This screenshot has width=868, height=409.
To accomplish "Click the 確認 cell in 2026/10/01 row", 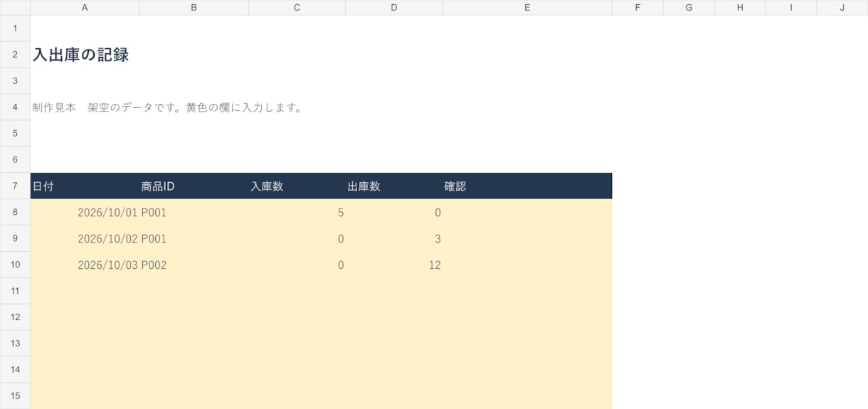I will [527, 213].
